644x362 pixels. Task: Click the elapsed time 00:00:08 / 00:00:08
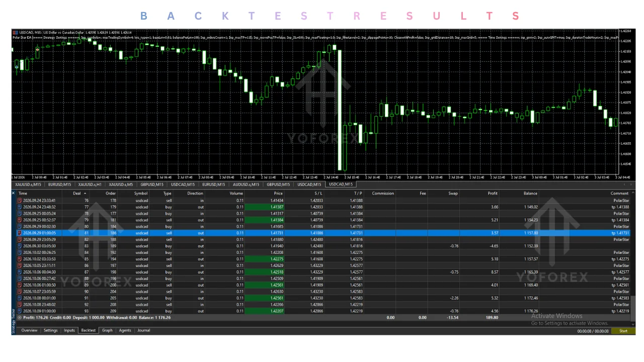point(593,331)
